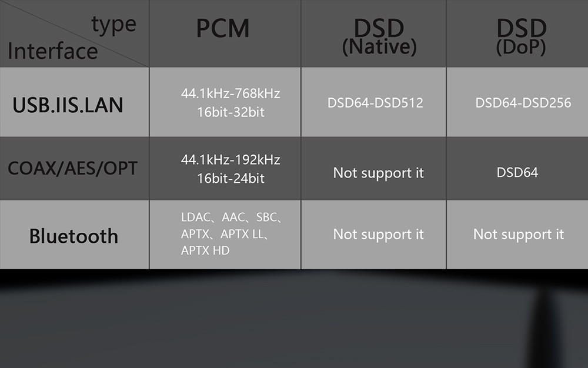Click Bluetooth Native DSD Not support it
This screenshot has height=368, width=588.
tap(378, 235)
